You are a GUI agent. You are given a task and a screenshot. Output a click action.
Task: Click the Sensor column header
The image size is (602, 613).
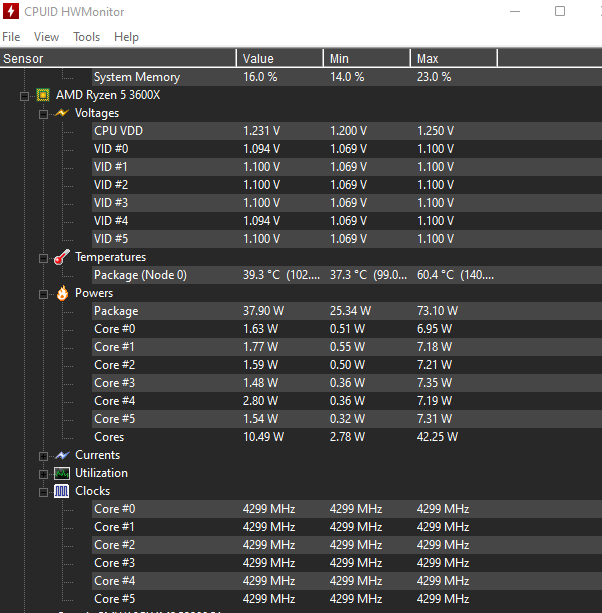pos(118,58)
